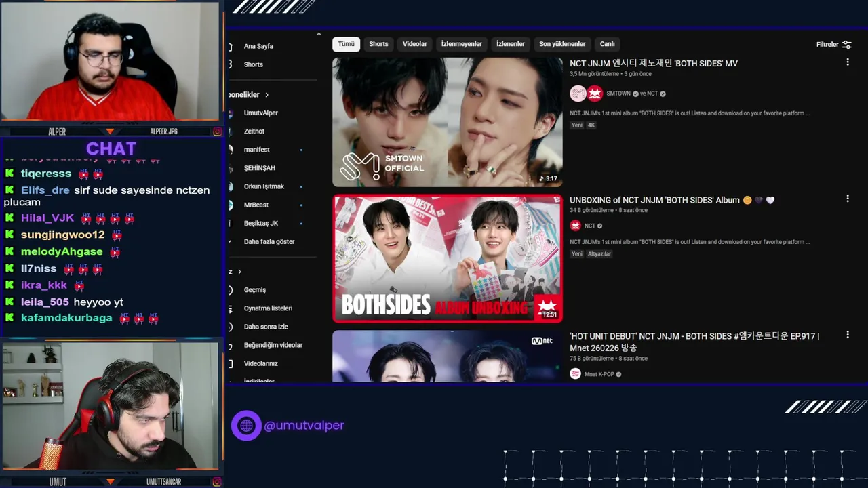Play the BOTHSIDES album unboxing thumbnail
The width and height of the screenshot is (868, 488).
[x=448, y=259]
